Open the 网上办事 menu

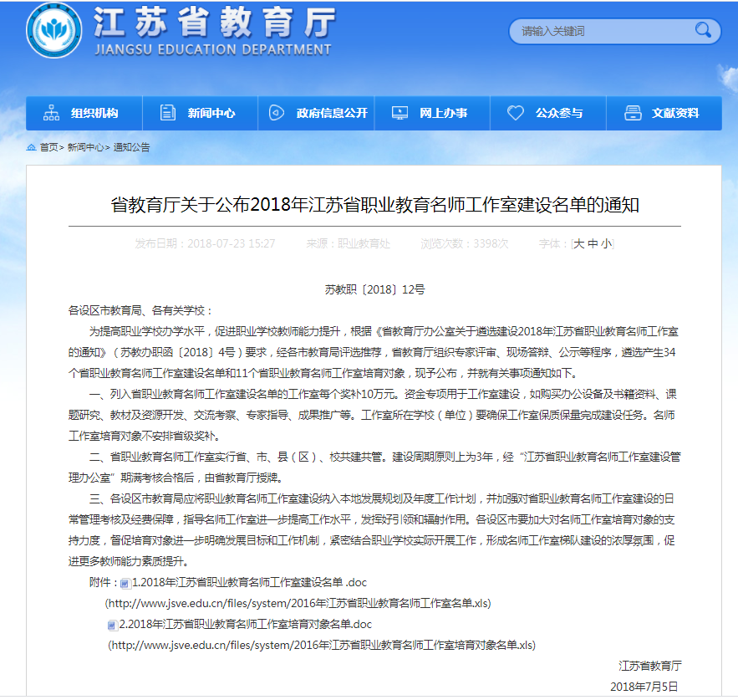(x=432, y=113)
